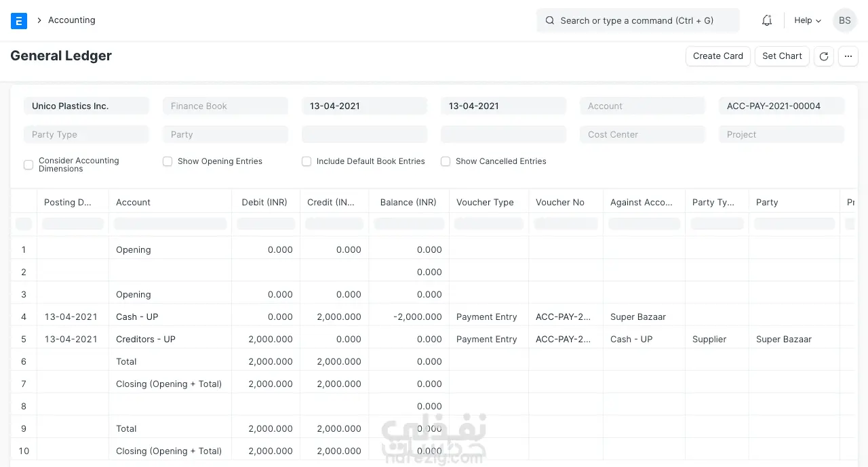Click the Posting Date column header
868x467 pixels.
tap(73, 202)
